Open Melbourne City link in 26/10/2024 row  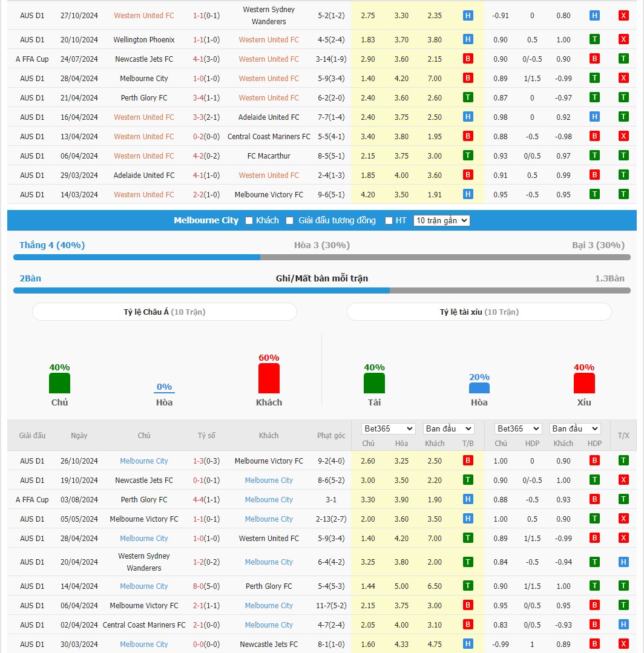(143, 461)
